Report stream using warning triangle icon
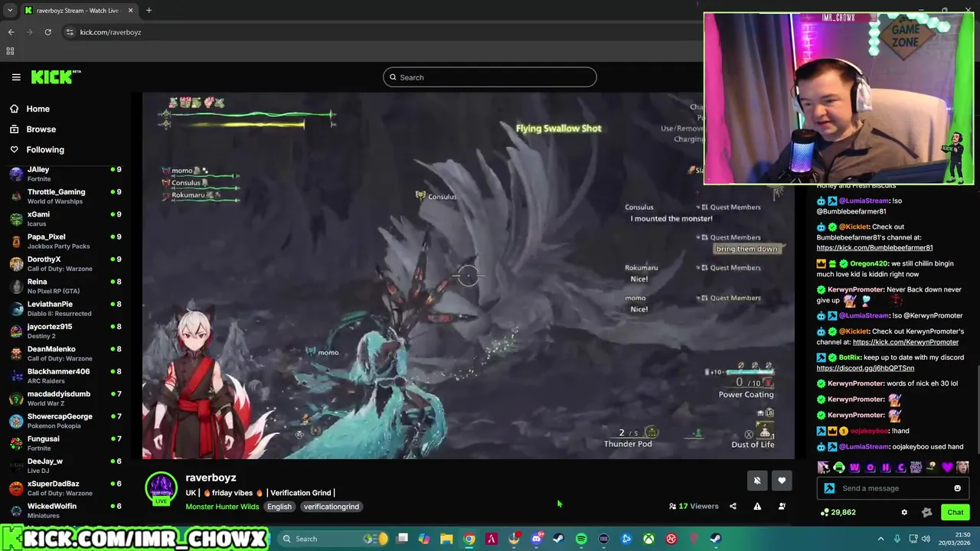The image size is (980, 551). (x=757, y=506)
